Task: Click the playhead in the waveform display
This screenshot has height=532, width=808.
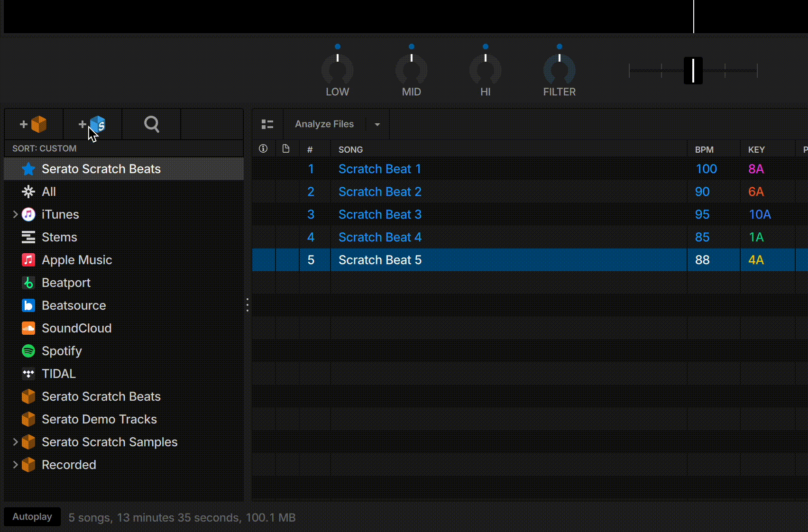Action: (694, 17)
